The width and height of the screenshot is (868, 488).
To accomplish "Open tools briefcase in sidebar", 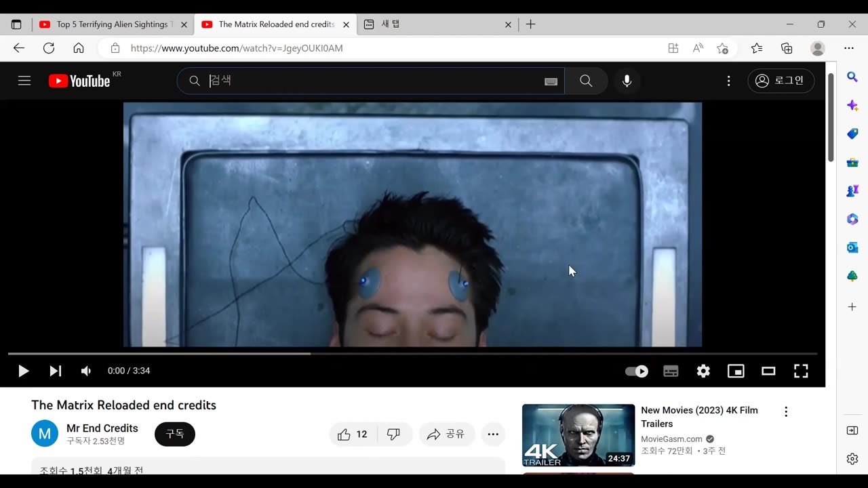I will tap(852, 162).
